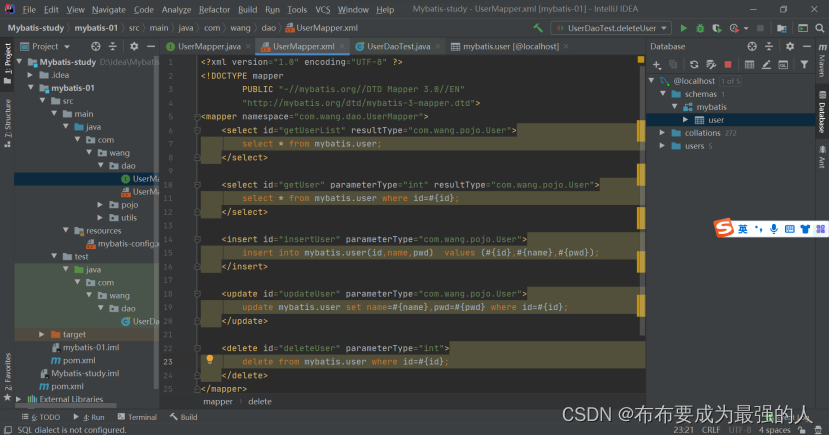Expand the .idea folder node

(31, 75)
